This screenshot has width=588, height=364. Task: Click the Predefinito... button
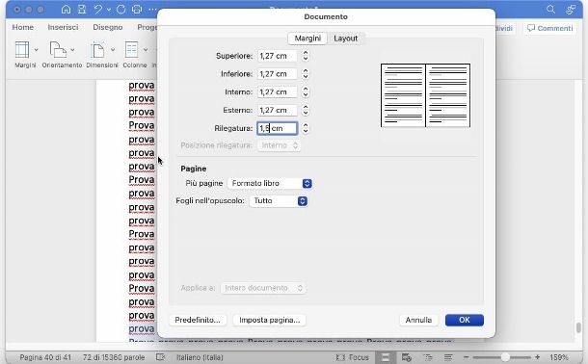coord(198,320)
